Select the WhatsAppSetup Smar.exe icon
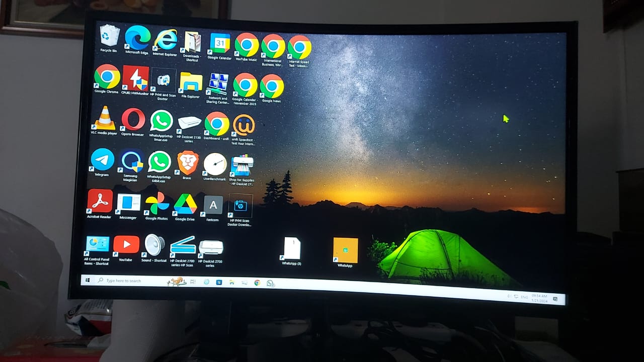The image size is (644, 362). point(161,126)
